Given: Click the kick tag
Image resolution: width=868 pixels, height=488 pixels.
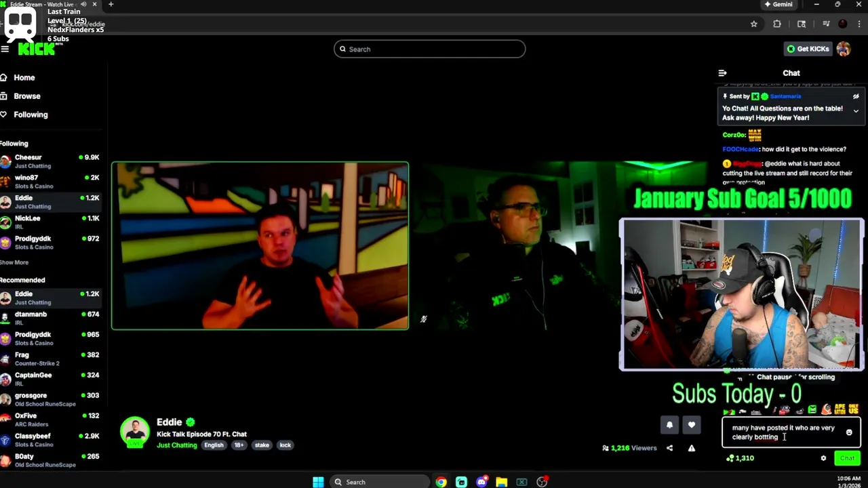Looking at the screenshot, I should [285, 445].
